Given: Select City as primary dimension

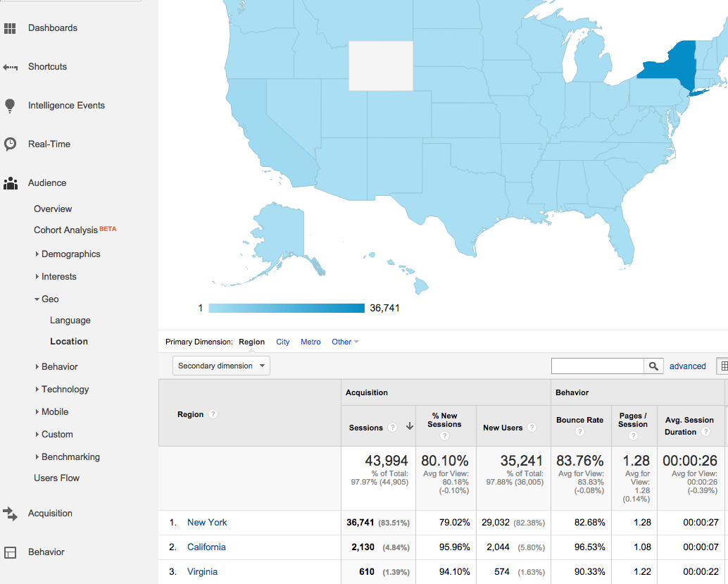Looking at the screenshot, I should coord(282,342).
